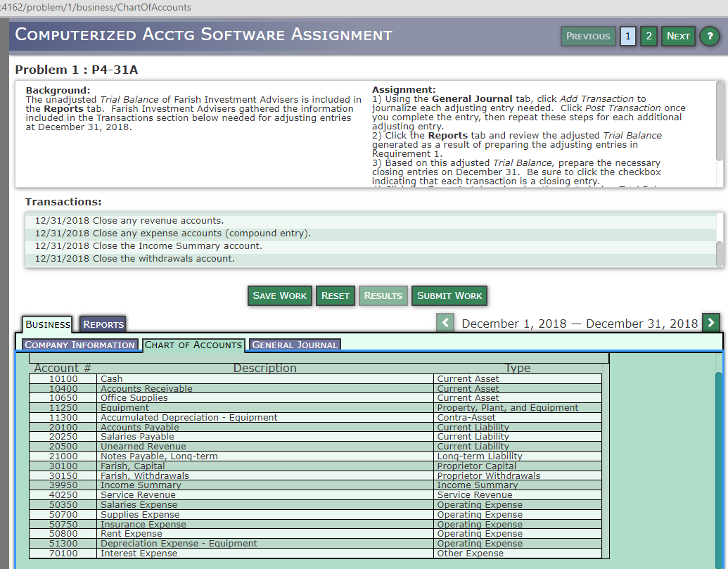Click Submit Work button

point(449,295)
